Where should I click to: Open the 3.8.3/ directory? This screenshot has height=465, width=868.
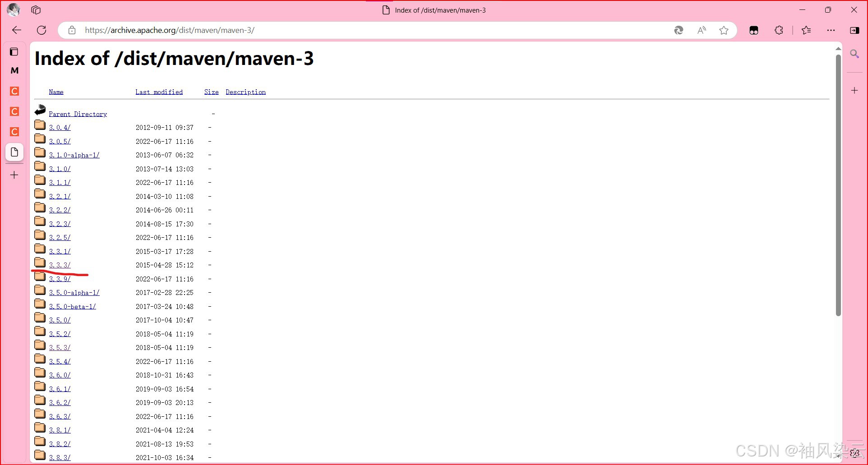60,458
